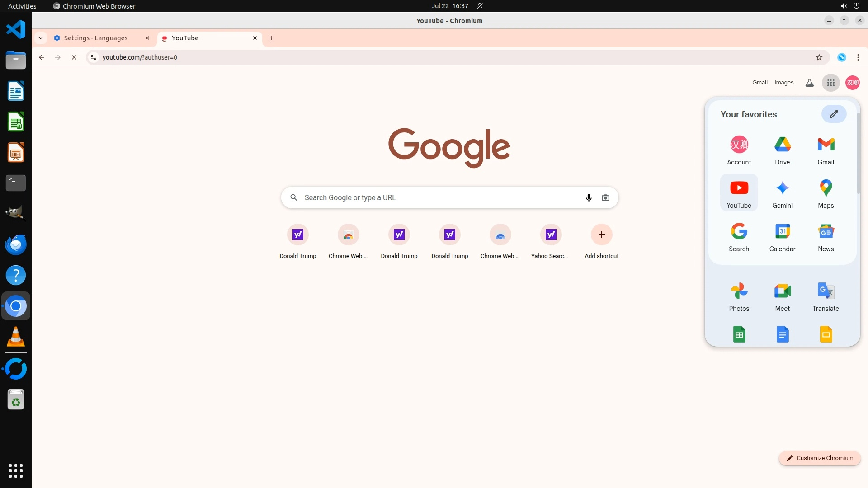The width and height of the screenshot is (868, 488).
Task: Bookmark this page with star icon
Action: (x=819, y=57)
